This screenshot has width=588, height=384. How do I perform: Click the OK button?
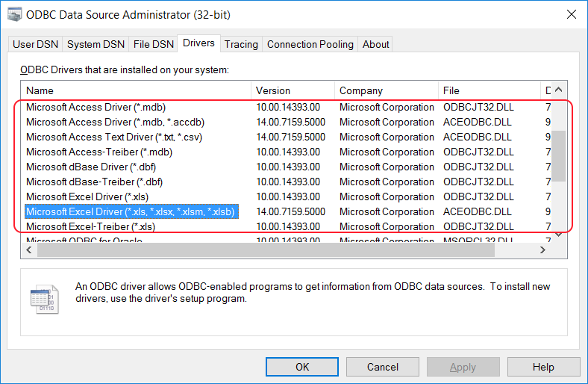tap(302, 367)
